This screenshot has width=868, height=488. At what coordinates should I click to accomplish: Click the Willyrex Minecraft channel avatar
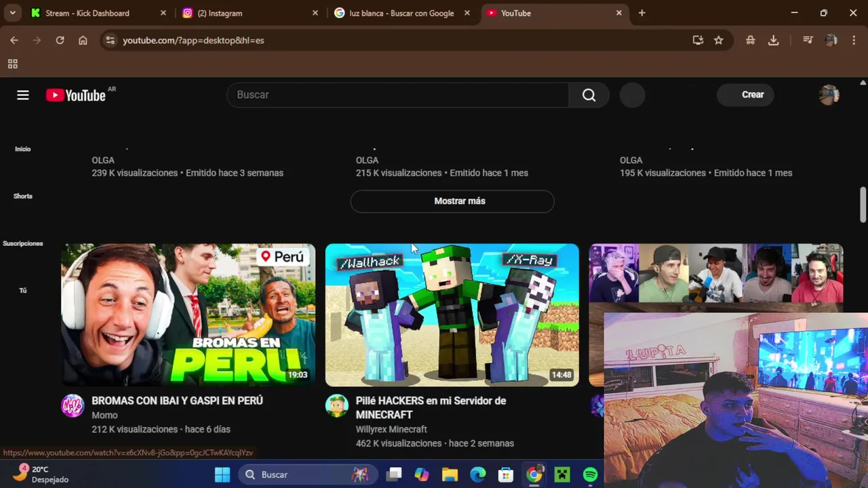tap(336, 406)
